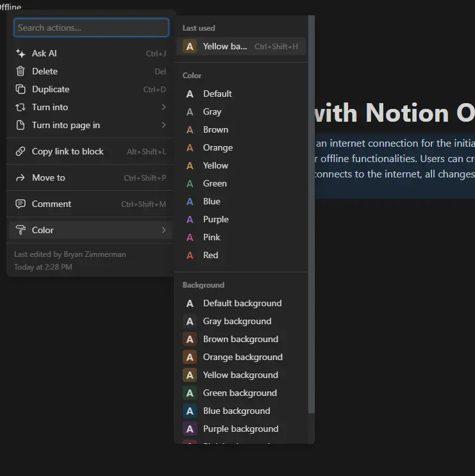Focus the Search actions input field
Image resolution: width=475 pixels, height=476 pixels.
point(91,28)
